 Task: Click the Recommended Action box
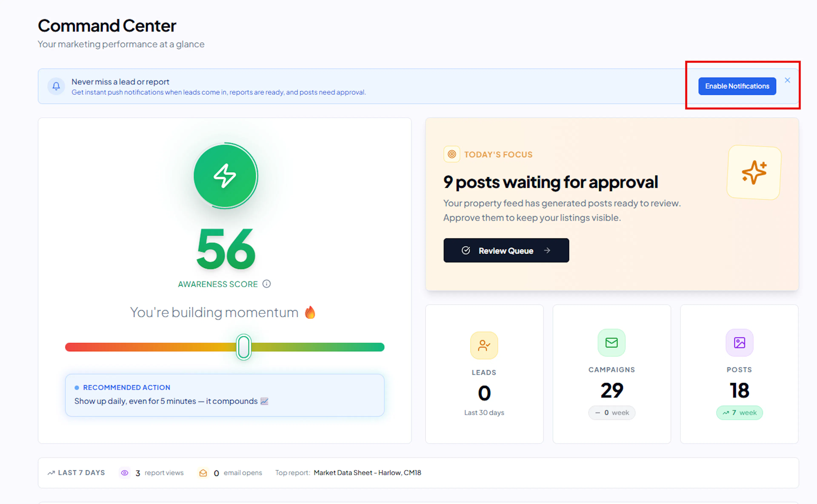click(224, 395)
